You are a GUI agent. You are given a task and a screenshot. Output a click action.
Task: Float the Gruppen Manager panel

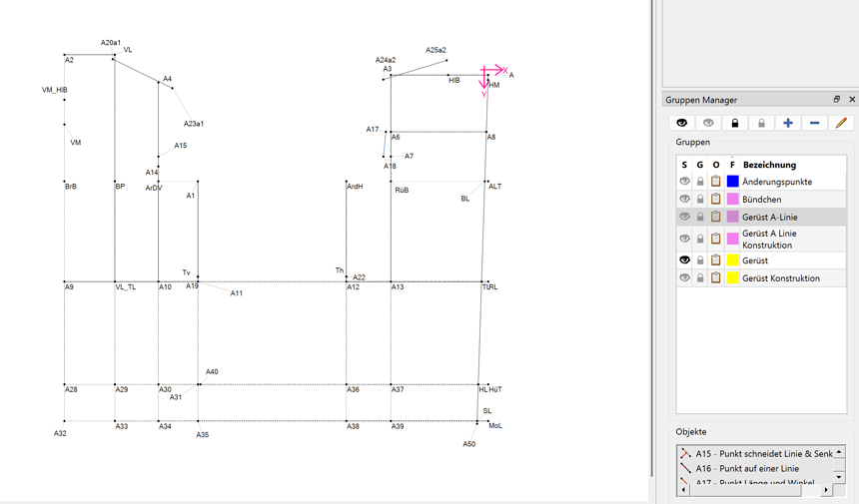(x=837, y=100)
